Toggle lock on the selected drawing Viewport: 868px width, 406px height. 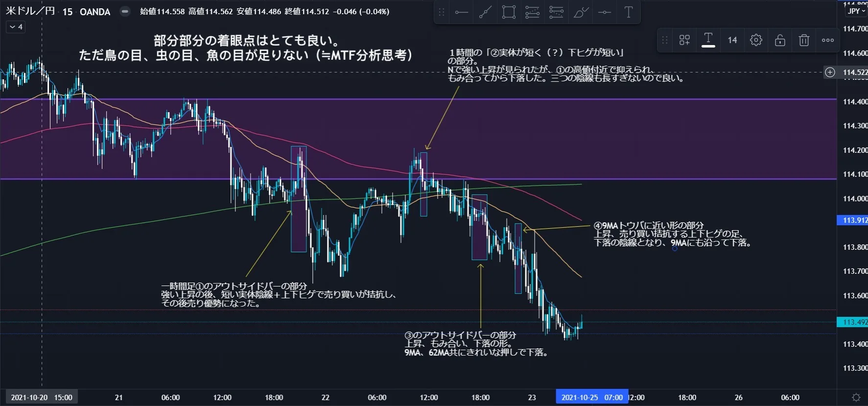tap(780, 40)
